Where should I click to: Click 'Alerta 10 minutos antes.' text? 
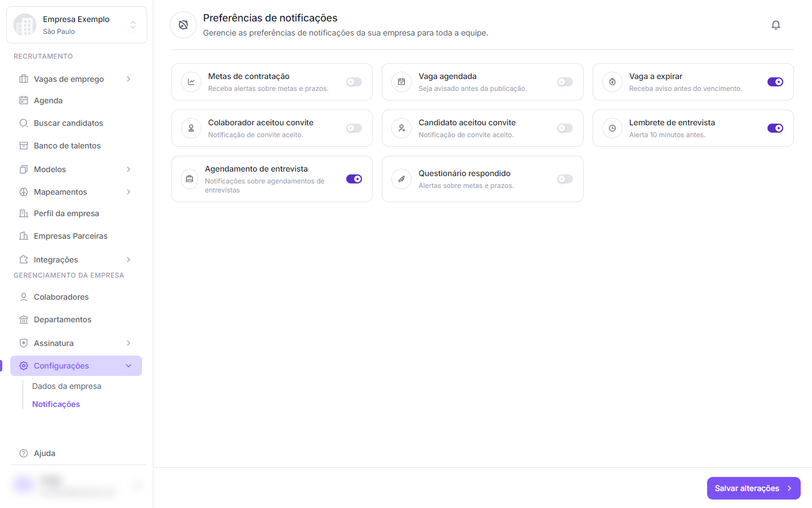667,135
